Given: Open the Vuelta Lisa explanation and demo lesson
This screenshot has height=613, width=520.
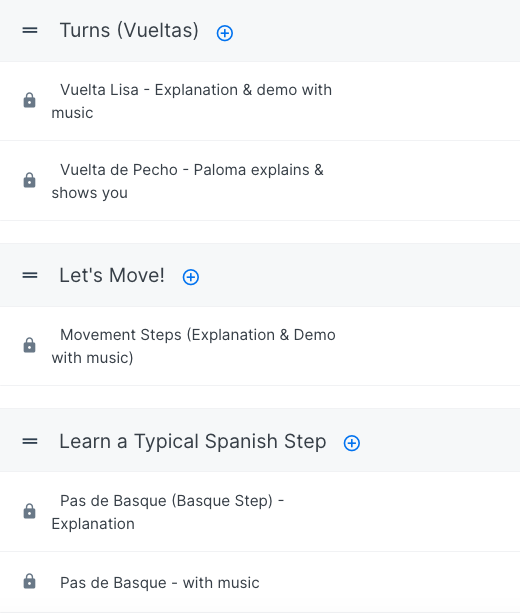Looking at the screenshot, I should coord(192,101).
